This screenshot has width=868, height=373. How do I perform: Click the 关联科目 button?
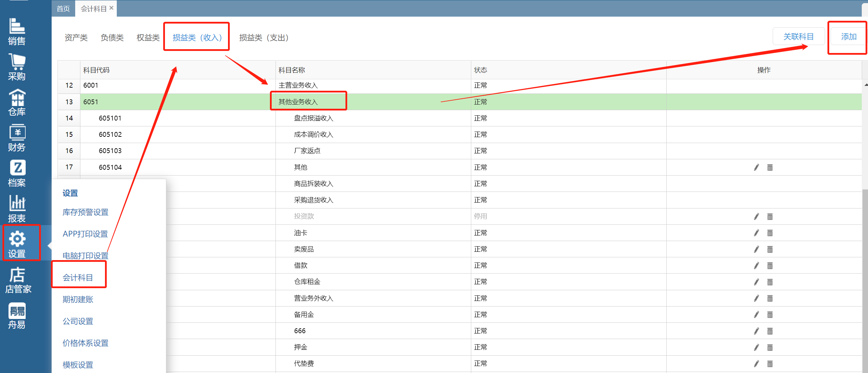click(799, 36)
